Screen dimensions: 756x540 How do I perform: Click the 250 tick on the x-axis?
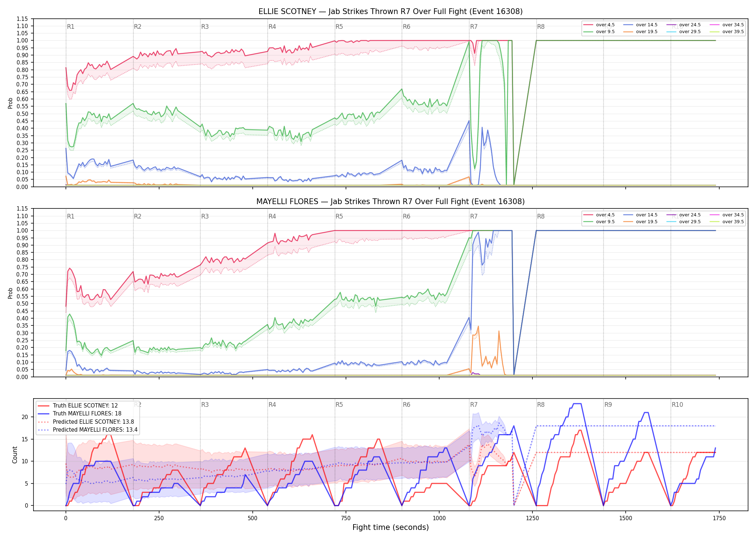click(159, 518)
